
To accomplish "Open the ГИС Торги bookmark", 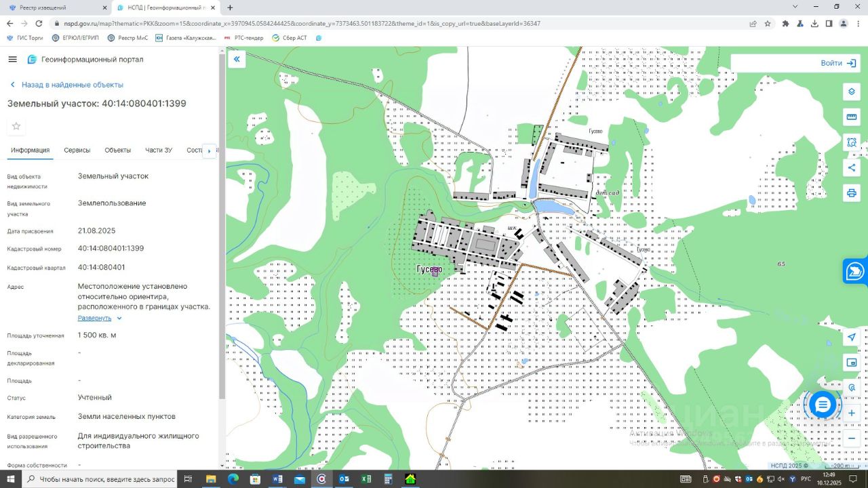I will pyautogui.click(x=25, y=38).
